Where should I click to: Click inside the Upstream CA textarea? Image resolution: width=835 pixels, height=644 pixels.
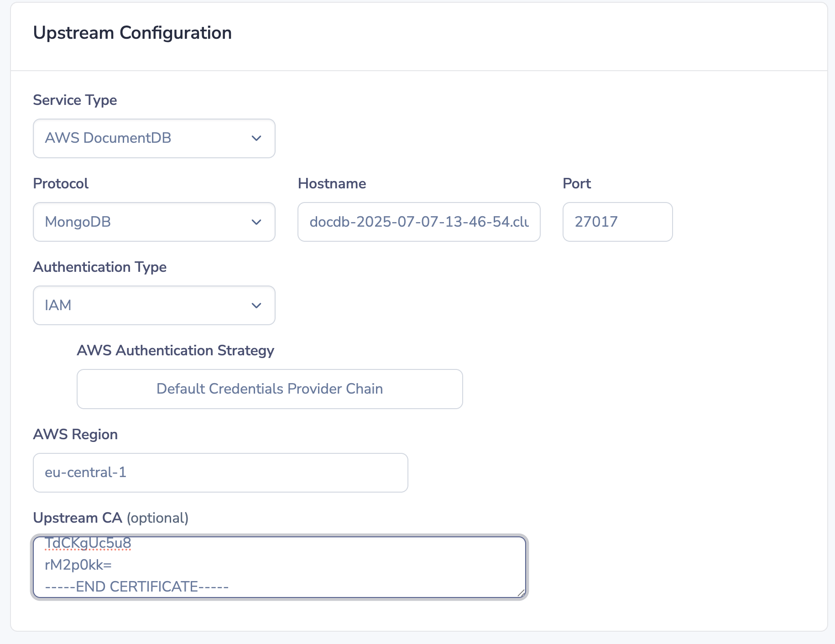[279, 567]
